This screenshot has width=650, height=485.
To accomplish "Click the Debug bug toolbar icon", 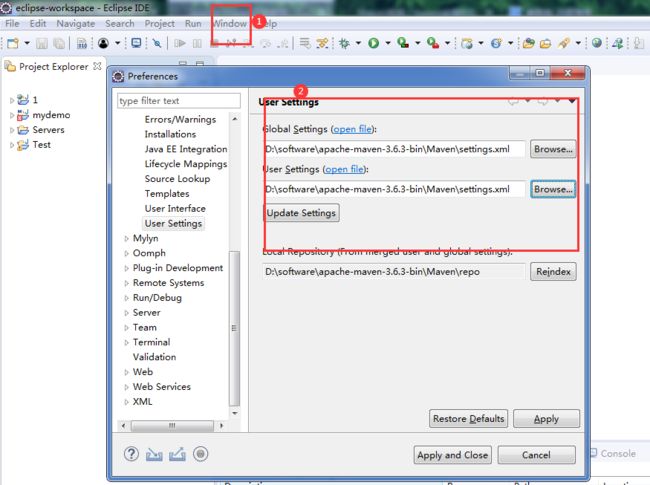I will (344, 43).
